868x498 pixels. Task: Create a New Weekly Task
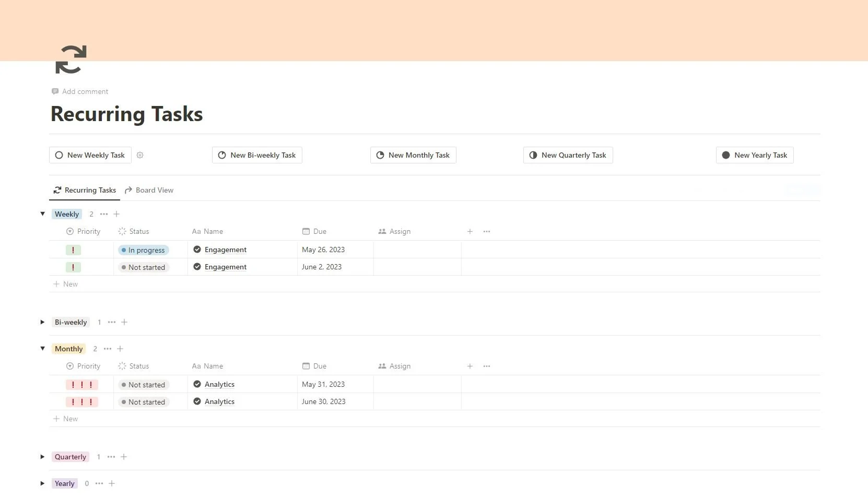pos(90,155)
